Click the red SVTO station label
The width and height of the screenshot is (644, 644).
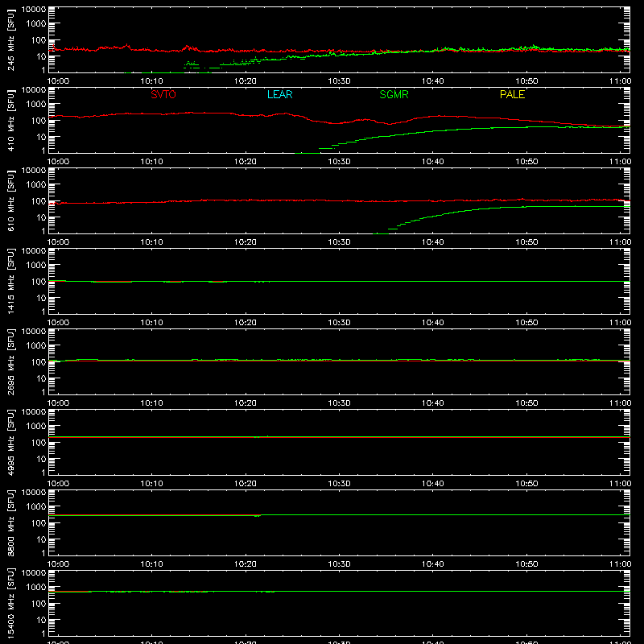[163, 94]
